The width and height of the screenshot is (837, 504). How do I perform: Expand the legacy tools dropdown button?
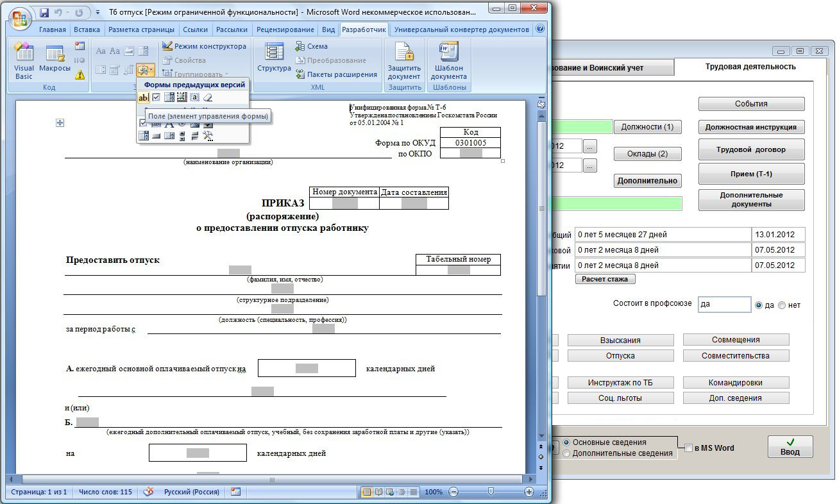tap(146, 69)
